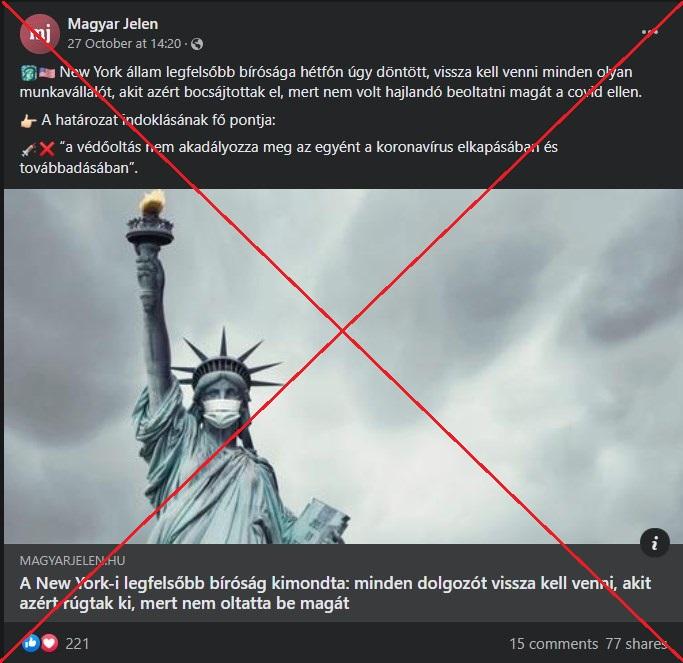Click the red heart reaction icon

[50, 643]
